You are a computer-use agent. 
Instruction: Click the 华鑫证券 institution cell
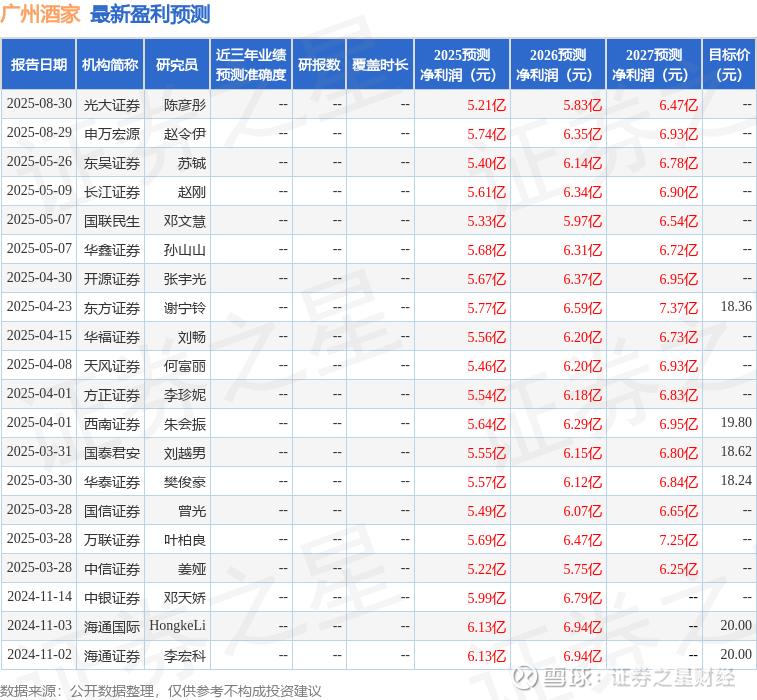point(112,250)
